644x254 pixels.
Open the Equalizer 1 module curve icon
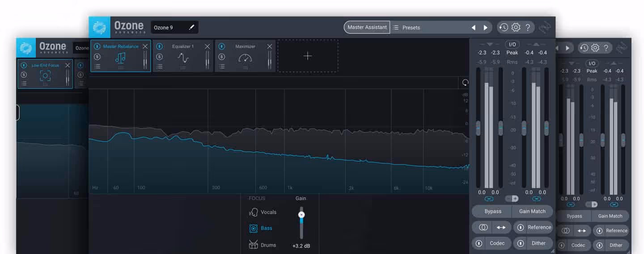(x=183, y=58)
